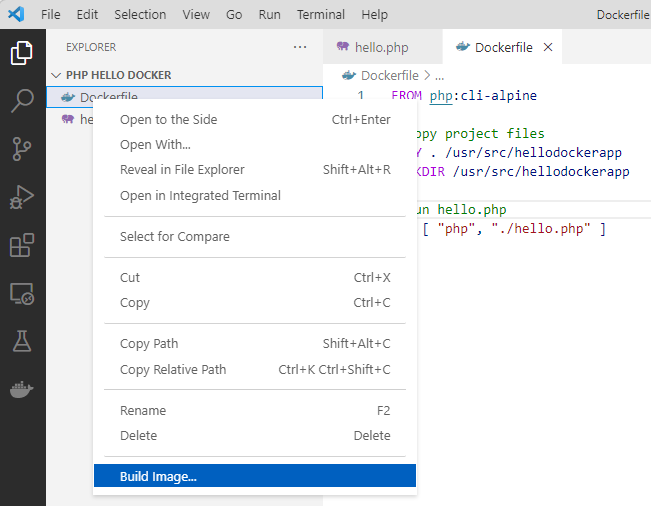Image resolution: width=651 pixels, height=506 pixels.
Task: Open the View menu
Action: pos(196,15)
